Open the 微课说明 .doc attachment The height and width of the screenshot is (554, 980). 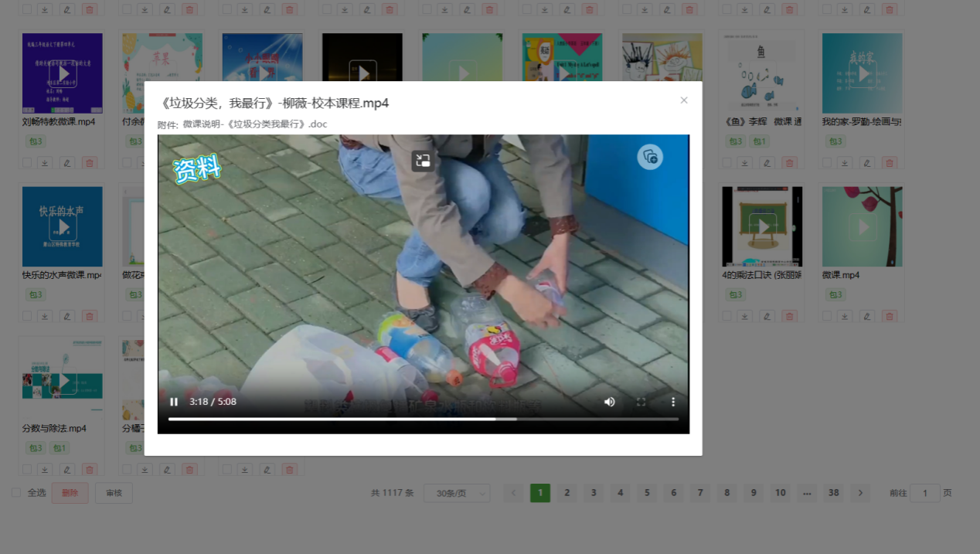[x=255, y=124]
